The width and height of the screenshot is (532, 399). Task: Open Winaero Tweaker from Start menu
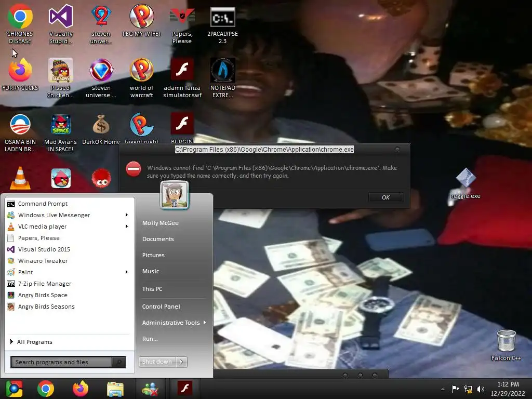point(70,261)
